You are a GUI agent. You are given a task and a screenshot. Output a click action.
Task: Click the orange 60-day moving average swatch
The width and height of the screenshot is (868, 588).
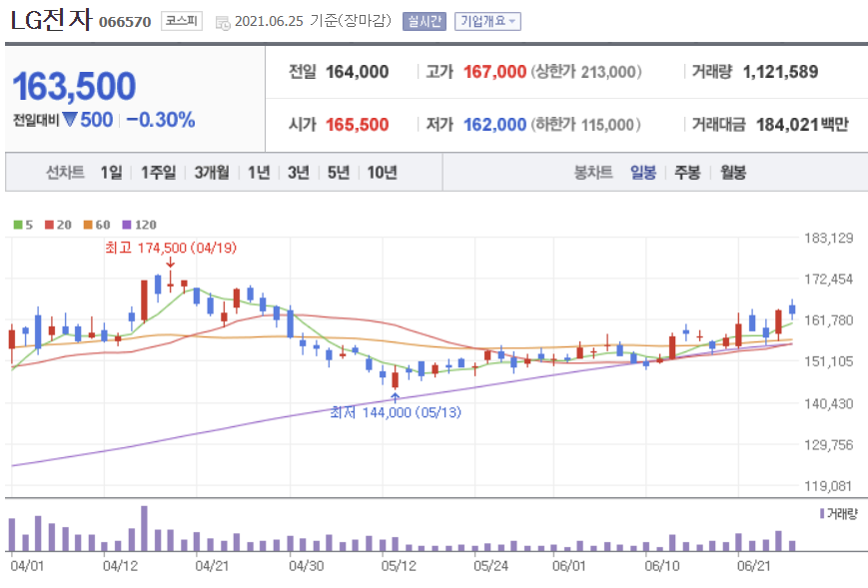(x=88, y=225)
